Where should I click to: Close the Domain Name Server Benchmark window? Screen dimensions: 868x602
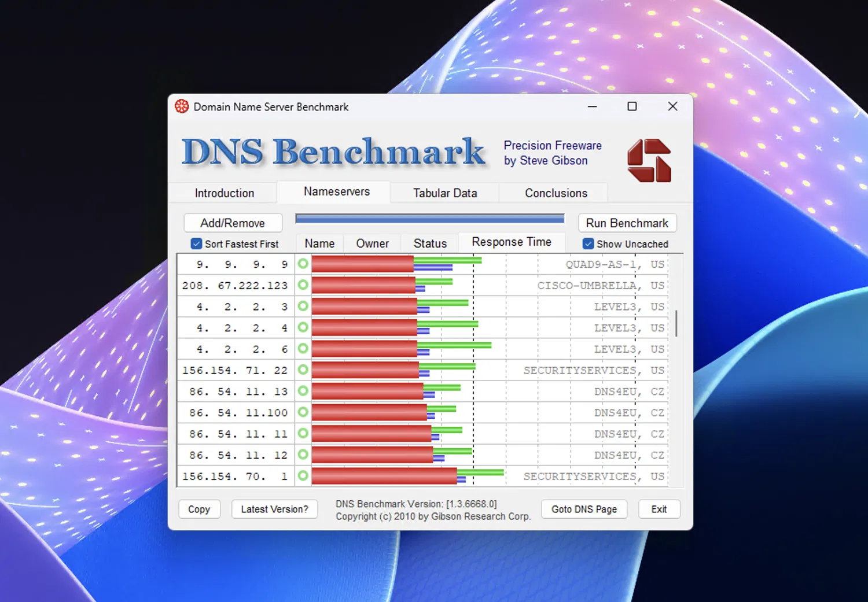[672, 106]
